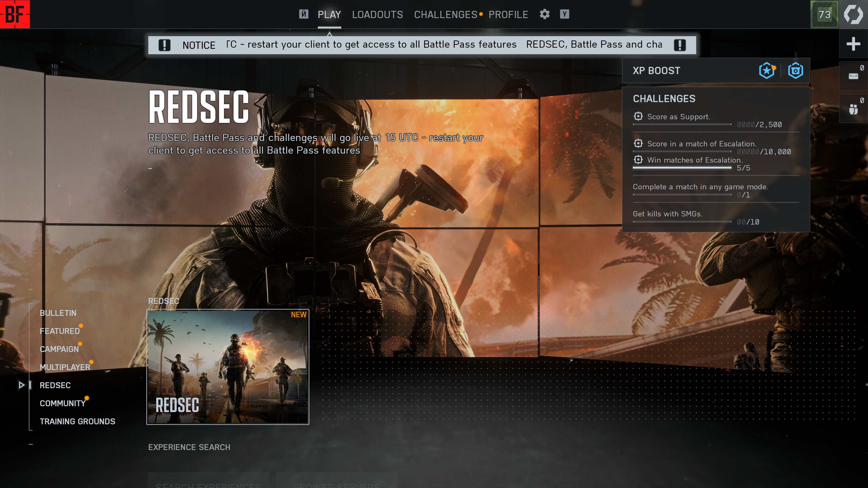Toggle tracking icon for Score in Escalation

[x=638, y=143]
